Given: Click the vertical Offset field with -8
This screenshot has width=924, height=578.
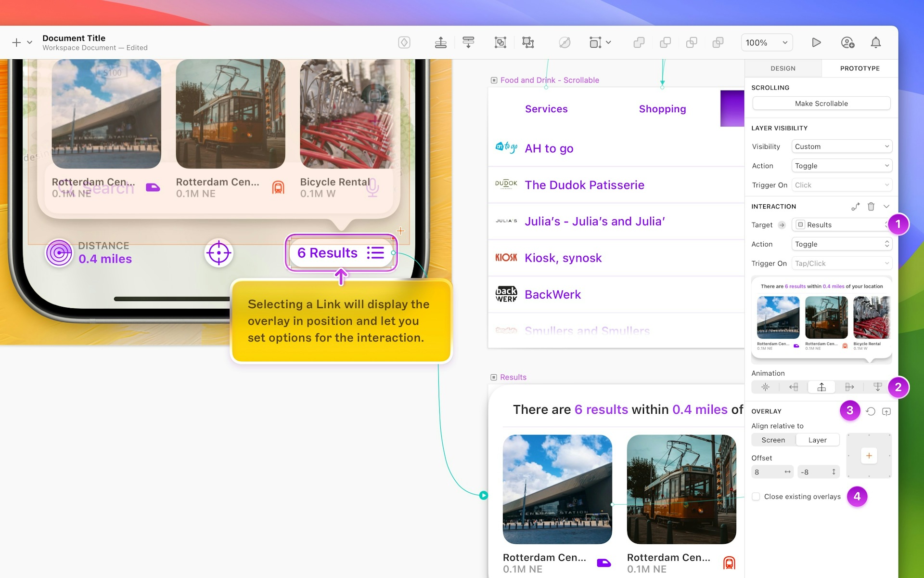Looking at the screenshot, I should point(818,472).
